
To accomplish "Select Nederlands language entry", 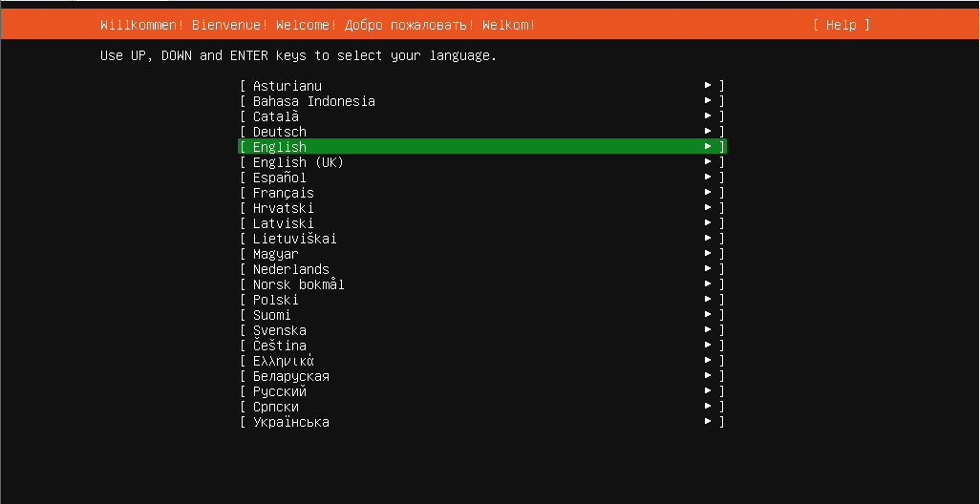I will tap(291, 269).
